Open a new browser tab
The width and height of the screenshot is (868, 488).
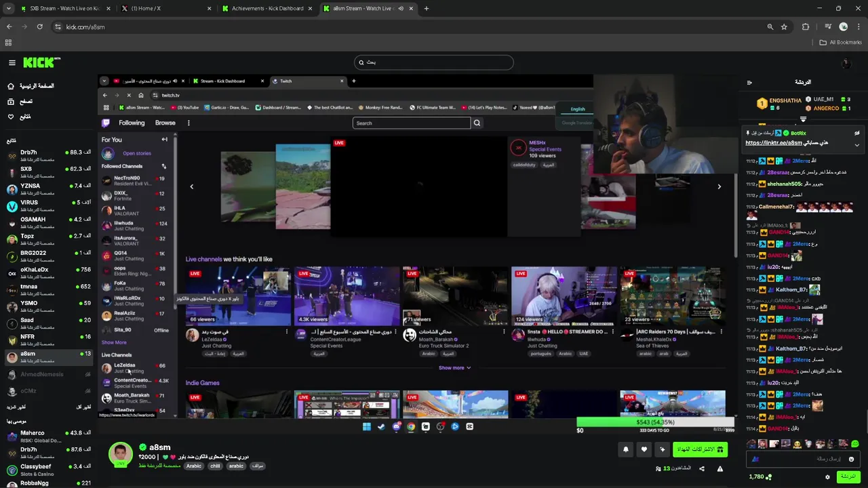pyautogui.click(x=426, y=8)
